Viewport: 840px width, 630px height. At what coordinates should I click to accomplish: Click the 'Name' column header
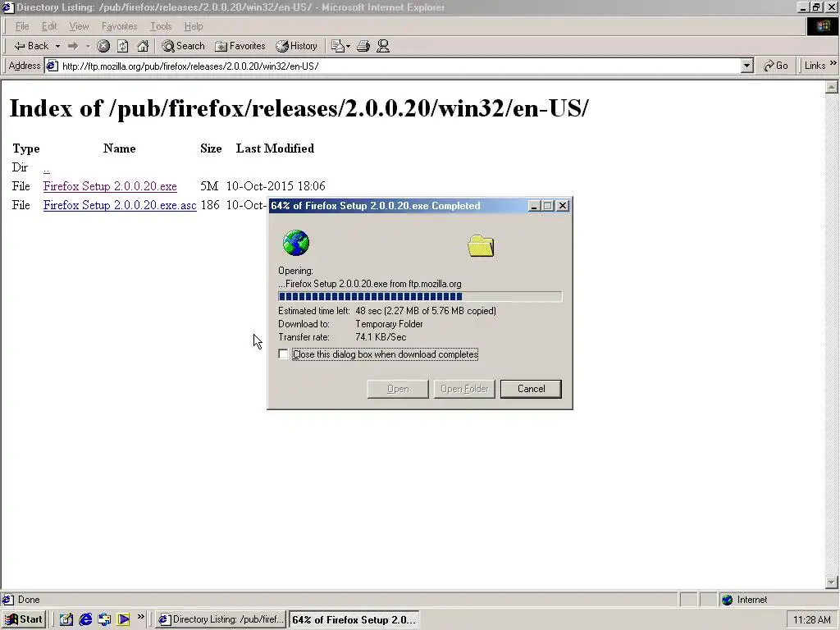(120, 148)
